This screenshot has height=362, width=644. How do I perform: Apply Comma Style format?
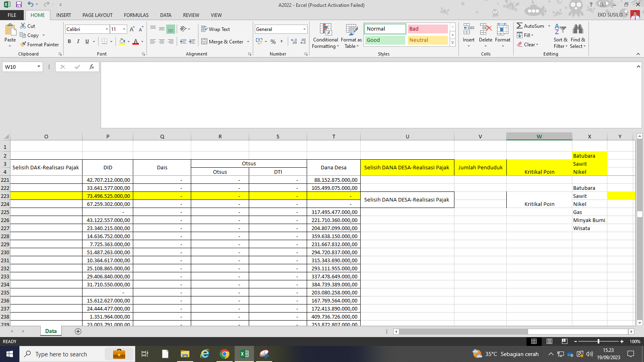[282, 41]
